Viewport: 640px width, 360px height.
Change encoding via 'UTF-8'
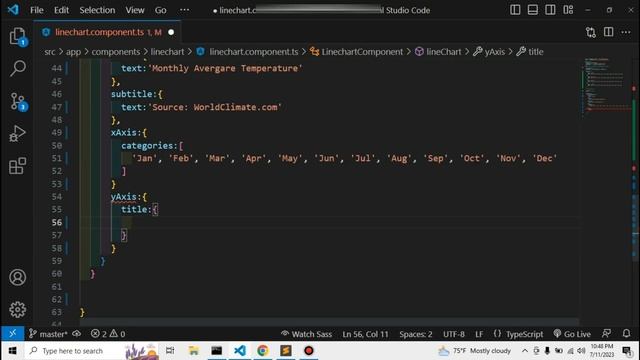[453, 334]
